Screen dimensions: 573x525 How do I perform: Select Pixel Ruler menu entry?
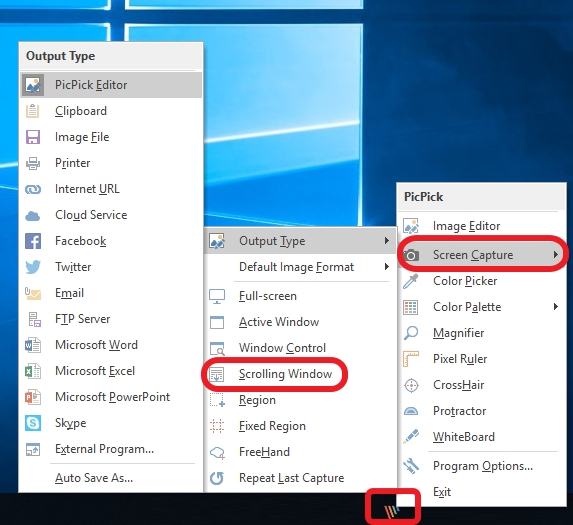pos(482,359)
